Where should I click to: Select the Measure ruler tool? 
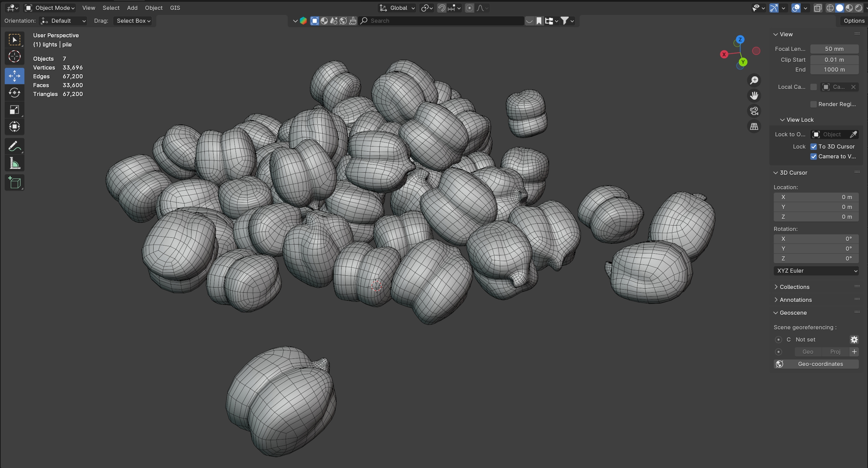(14, 164)
